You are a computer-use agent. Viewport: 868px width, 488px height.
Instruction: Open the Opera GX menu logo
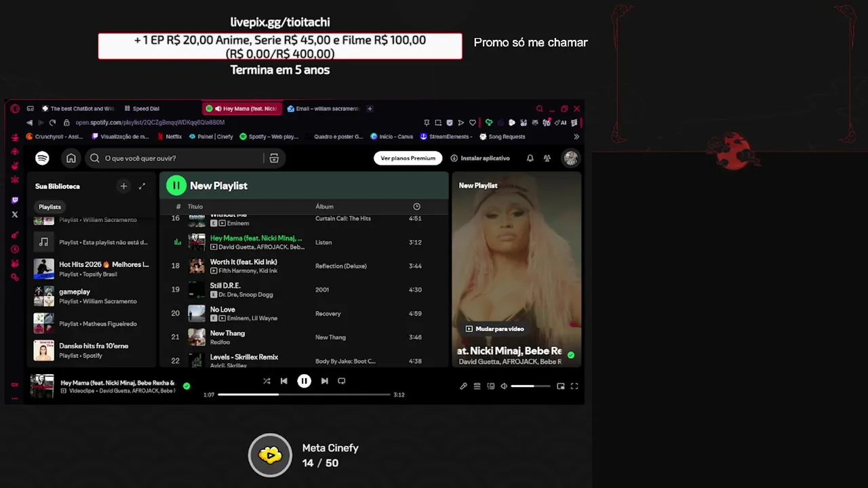(15, 108)
